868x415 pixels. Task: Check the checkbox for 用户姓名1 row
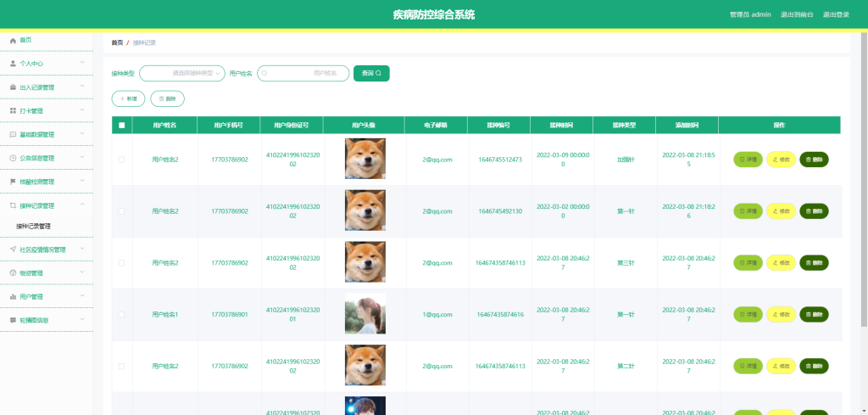click(x=121, y=315)
